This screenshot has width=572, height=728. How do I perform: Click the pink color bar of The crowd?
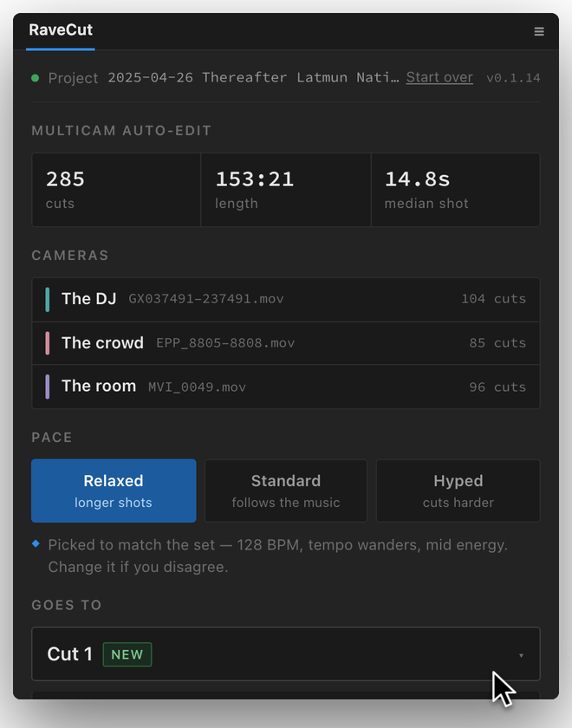(48, 343)
